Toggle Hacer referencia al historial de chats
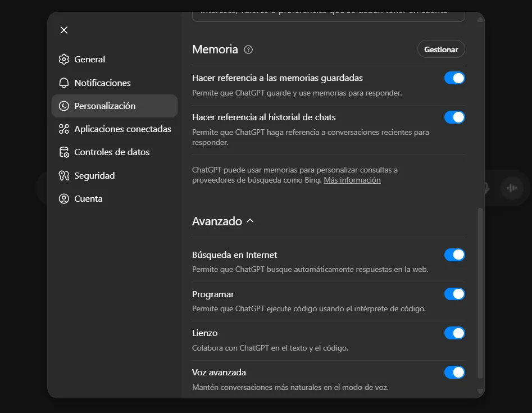Screen dimensions: 532x413 coord(454,117)
